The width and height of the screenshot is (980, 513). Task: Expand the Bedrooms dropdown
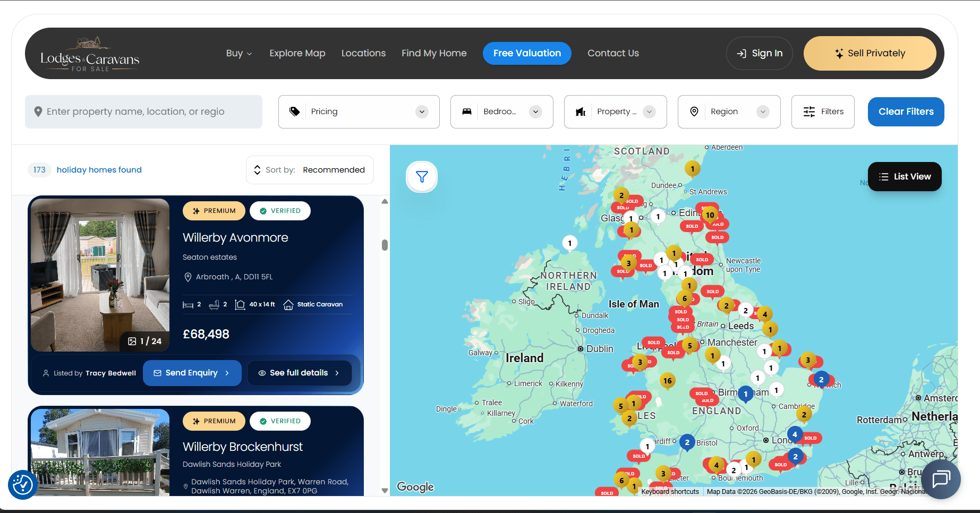click(502, 112)
